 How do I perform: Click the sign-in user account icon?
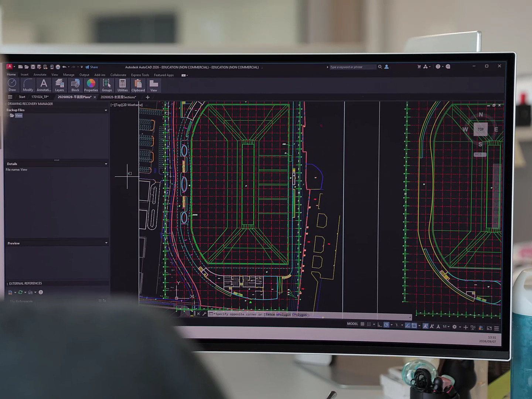(x=386, y=66)
